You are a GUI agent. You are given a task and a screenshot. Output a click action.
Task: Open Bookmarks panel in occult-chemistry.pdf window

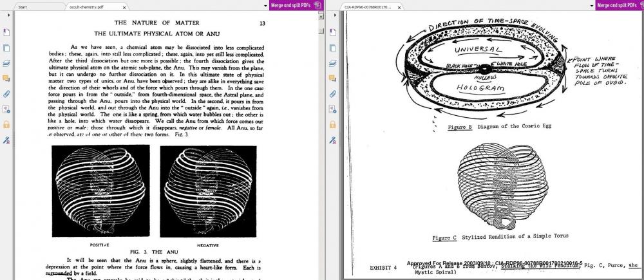[x=6, y=32]
